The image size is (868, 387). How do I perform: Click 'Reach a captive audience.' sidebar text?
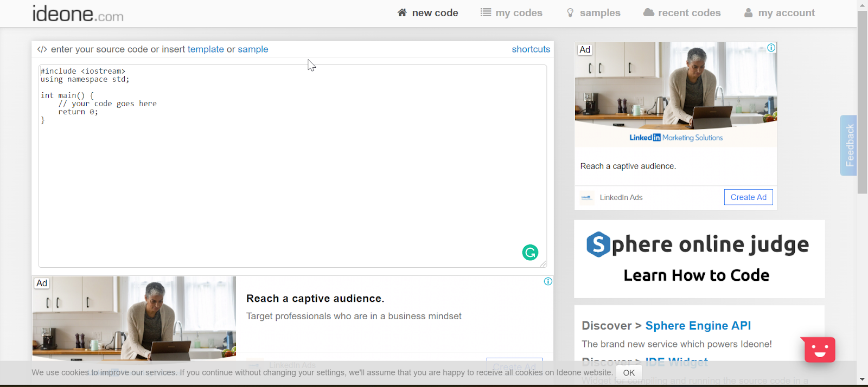pos(628,166)
